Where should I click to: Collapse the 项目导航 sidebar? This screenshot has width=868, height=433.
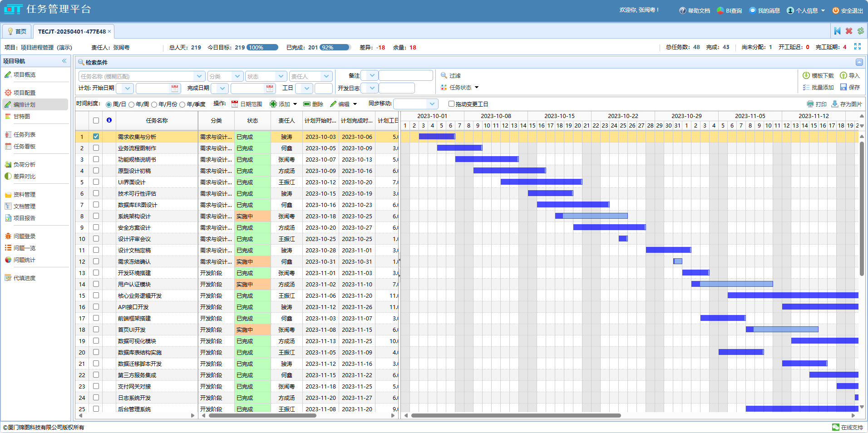tap(64, 61)
